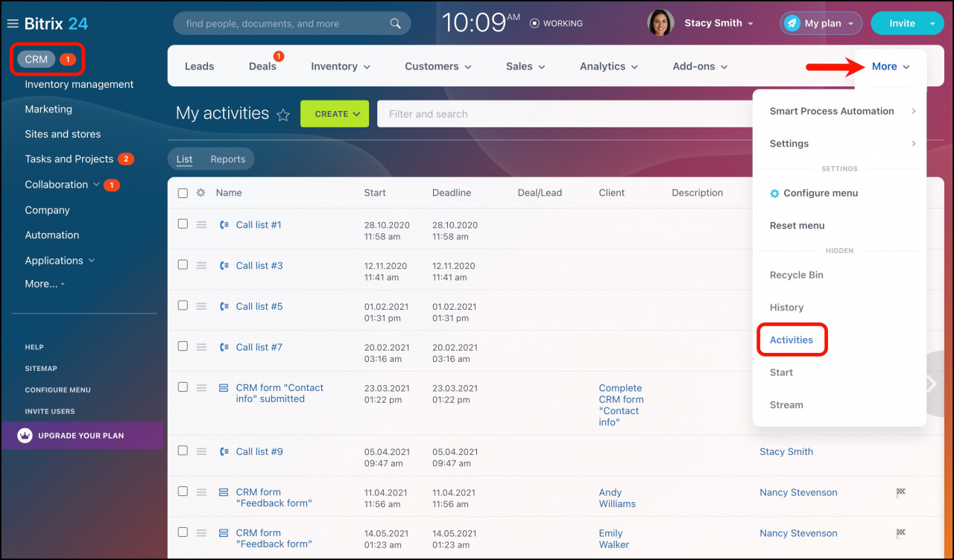Open the Stacy Smith link in Call list #9 row
The width and height of the screenshot is (954, 560).
click(x=786, y=451)
